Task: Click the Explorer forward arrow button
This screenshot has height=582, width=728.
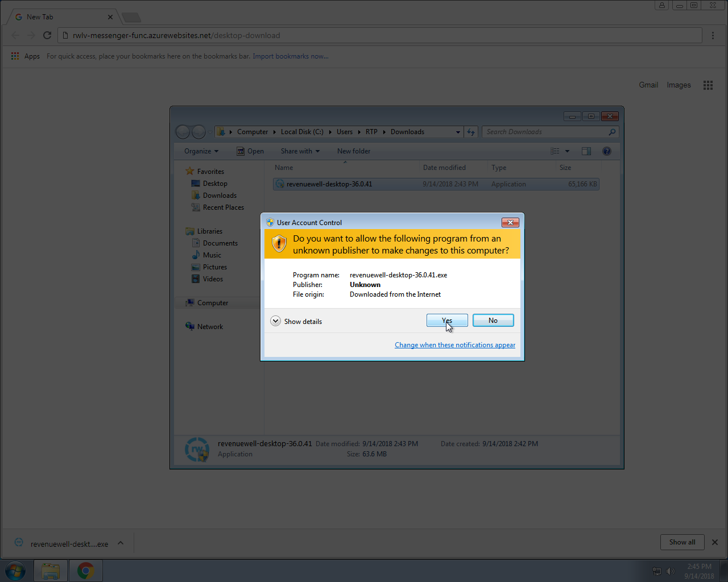Action: [x=198, y=132]
